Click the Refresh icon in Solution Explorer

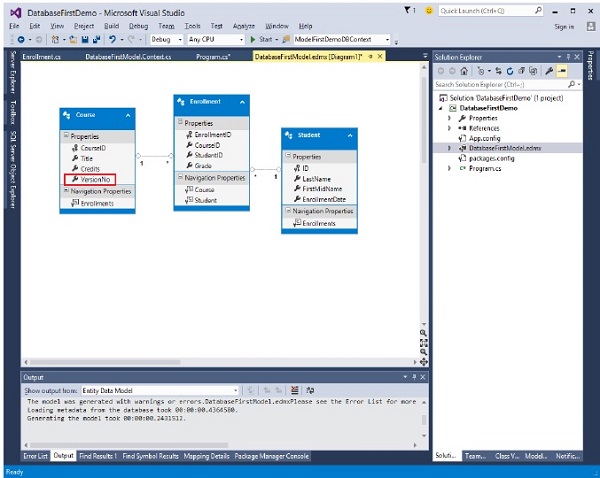tap(510, 71)
